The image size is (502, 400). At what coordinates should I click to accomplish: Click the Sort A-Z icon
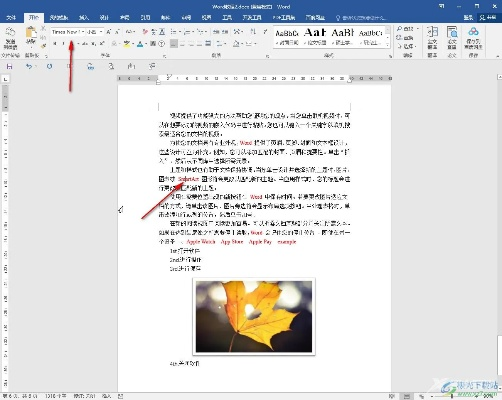point(253,32)
